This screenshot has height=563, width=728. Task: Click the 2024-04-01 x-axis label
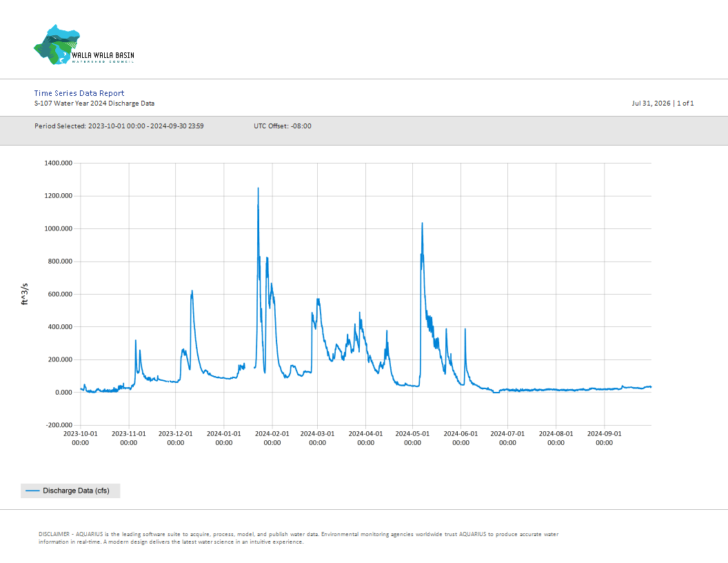(x=366, y=438)
